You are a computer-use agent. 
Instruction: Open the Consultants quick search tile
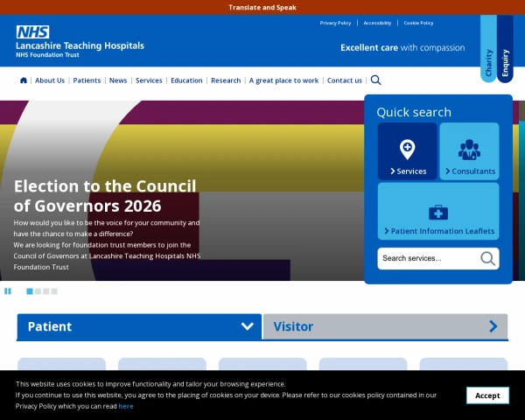pyautogui.click(x=469, y=151)
